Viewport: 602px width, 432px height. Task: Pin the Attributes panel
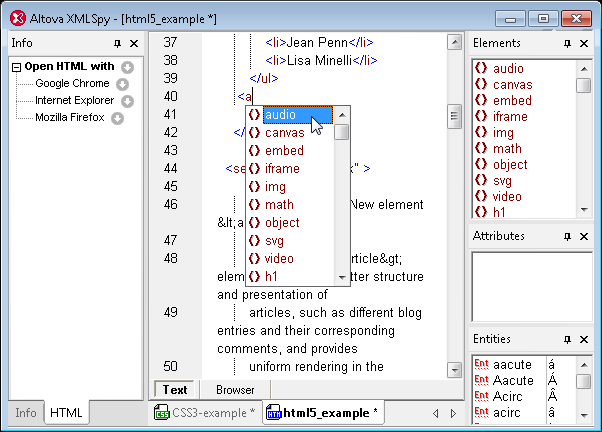(x=567, y=236)
